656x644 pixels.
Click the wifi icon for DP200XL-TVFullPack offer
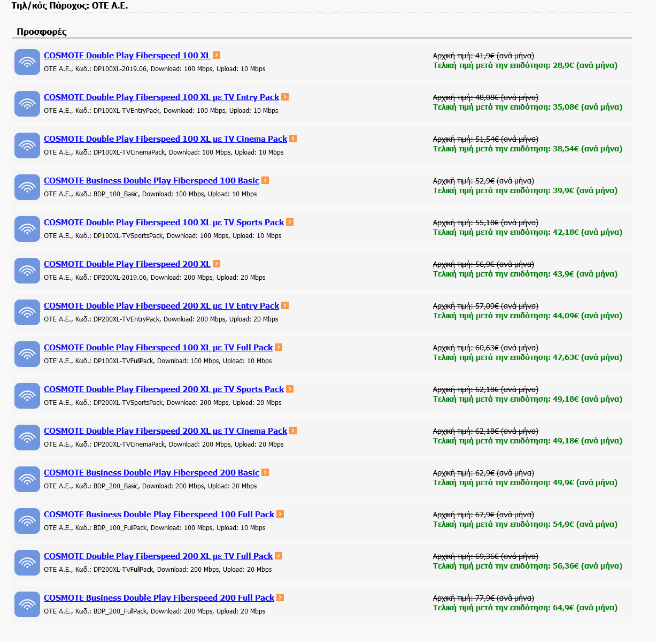27,563
